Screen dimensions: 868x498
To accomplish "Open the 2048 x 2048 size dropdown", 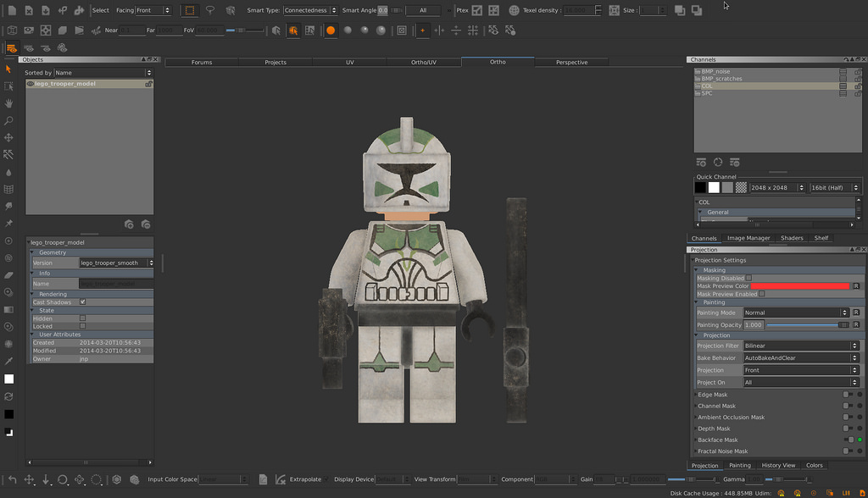I will click(777, 187).
